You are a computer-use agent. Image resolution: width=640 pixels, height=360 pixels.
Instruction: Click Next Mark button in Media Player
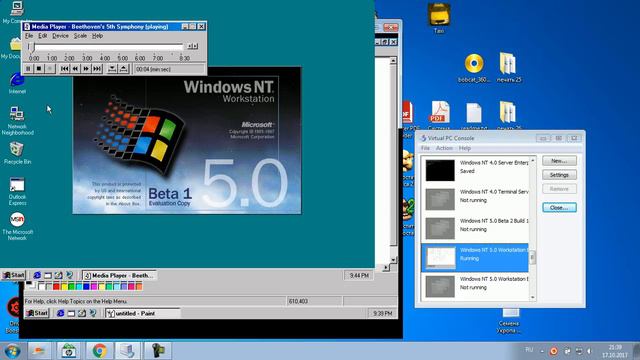97,69
